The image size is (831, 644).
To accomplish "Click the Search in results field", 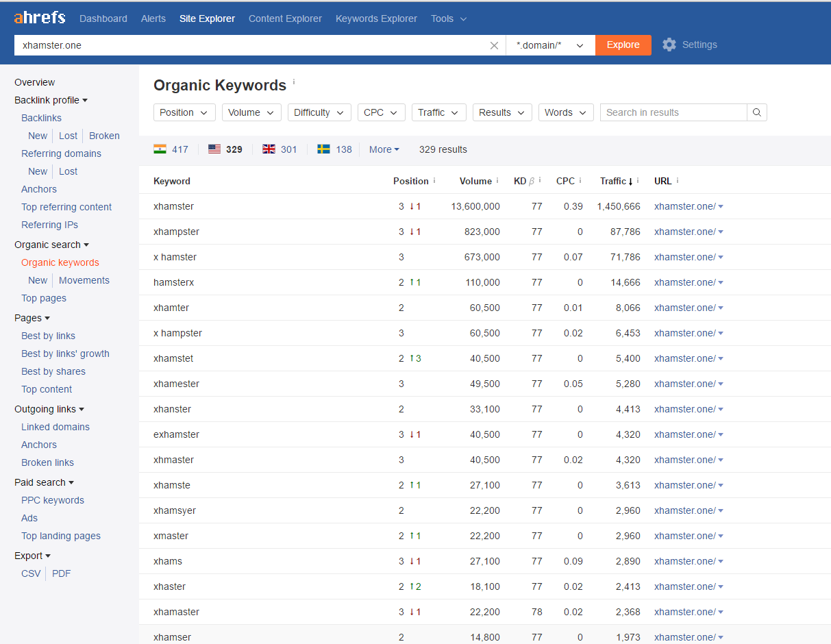I will tap(673, 112).
